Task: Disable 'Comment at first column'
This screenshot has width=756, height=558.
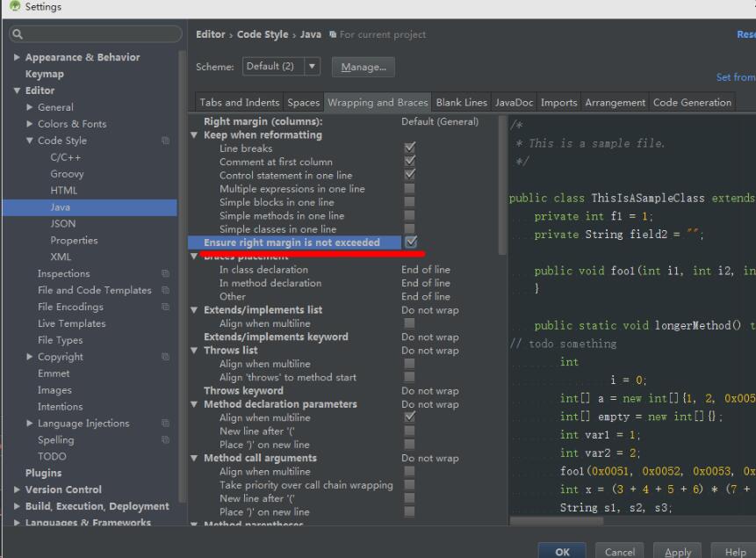Action: (410, 162)
